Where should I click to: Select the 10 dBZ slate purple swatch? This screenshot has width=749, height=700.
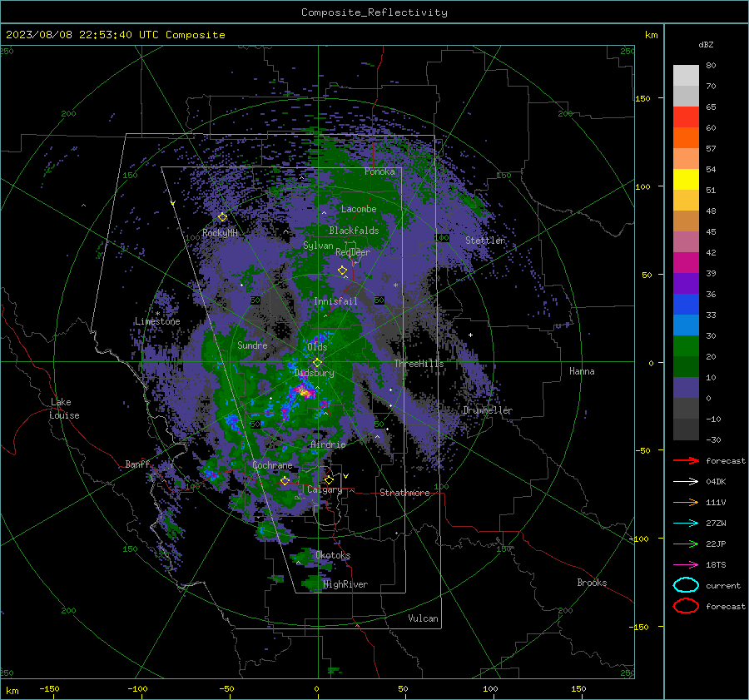686,388
